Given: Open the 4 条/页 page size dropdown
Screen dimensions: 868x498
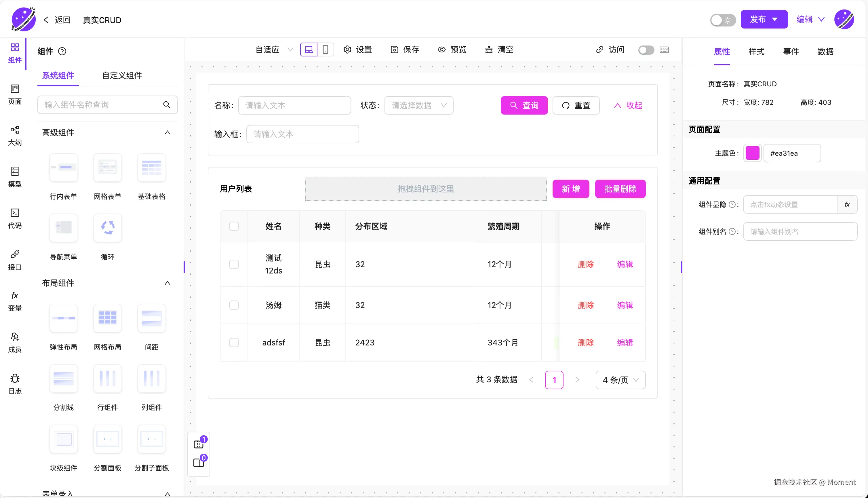Looking at the screenshot, I should tap(620, 380).
